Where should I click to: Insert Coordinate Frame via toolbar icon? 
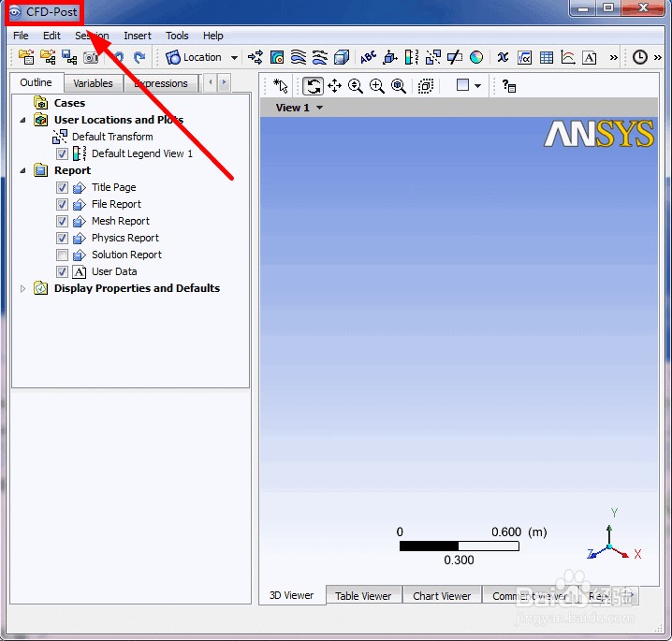pyautogui.click(x=390, y=57)
